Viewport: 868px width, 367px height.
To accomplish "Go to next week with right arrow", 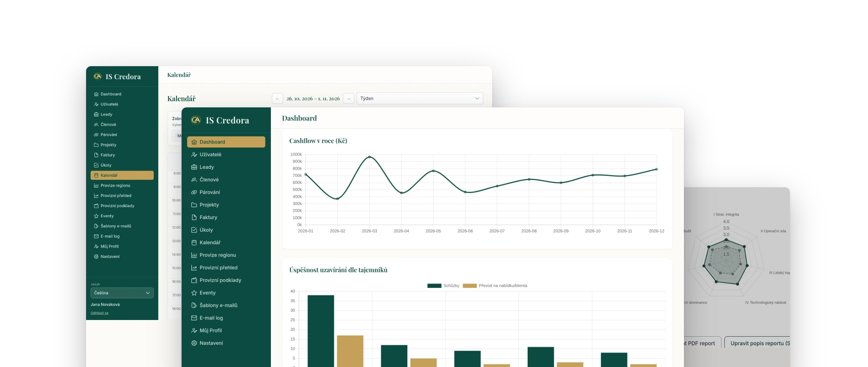I will (x=349, y=98).
